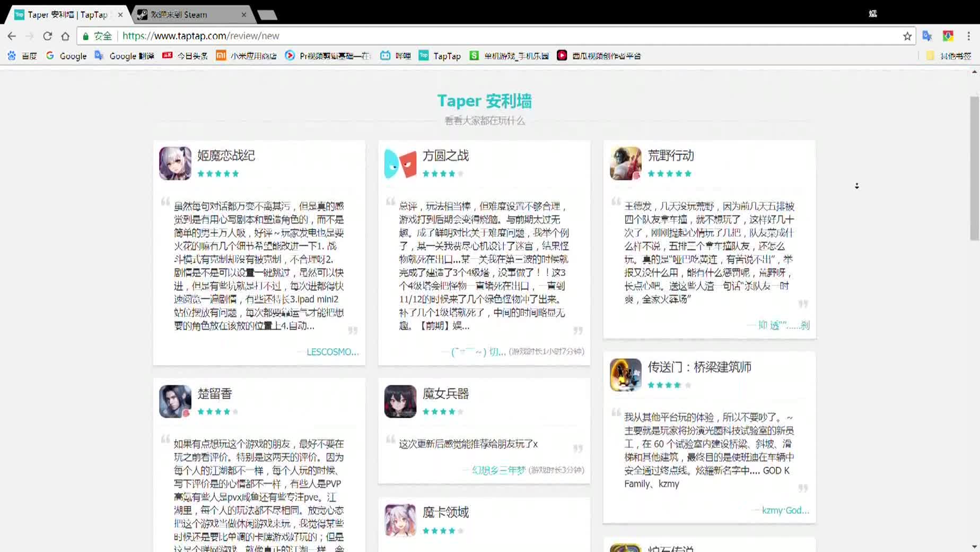
Task: Open the browser home page icon
Action: (x=65, y=36)
